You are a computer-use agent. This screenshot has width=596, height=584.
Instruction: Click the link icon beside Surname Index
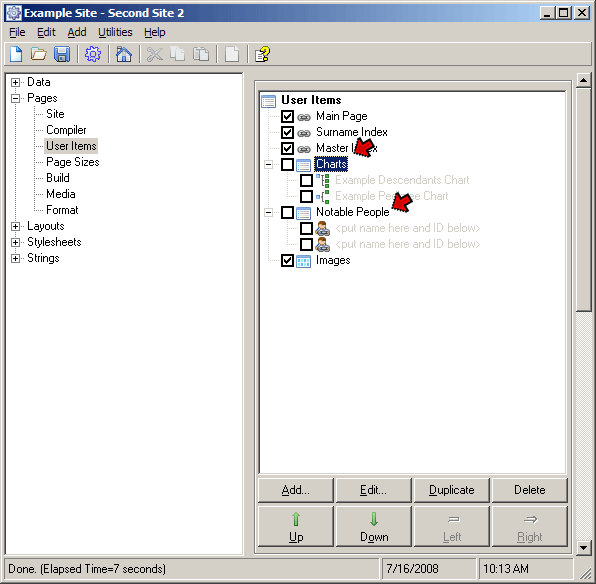point(304,133)
